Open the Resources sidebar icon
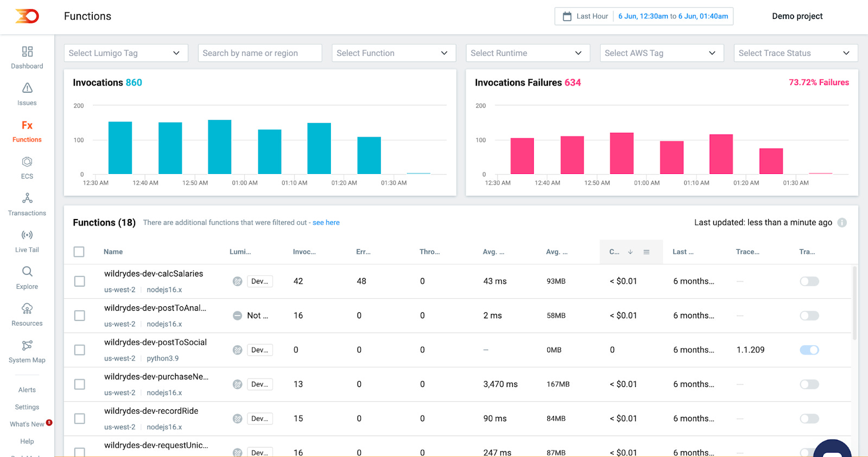Image resolution: width=868 pixels, height=457 pixels. [27, 308]
